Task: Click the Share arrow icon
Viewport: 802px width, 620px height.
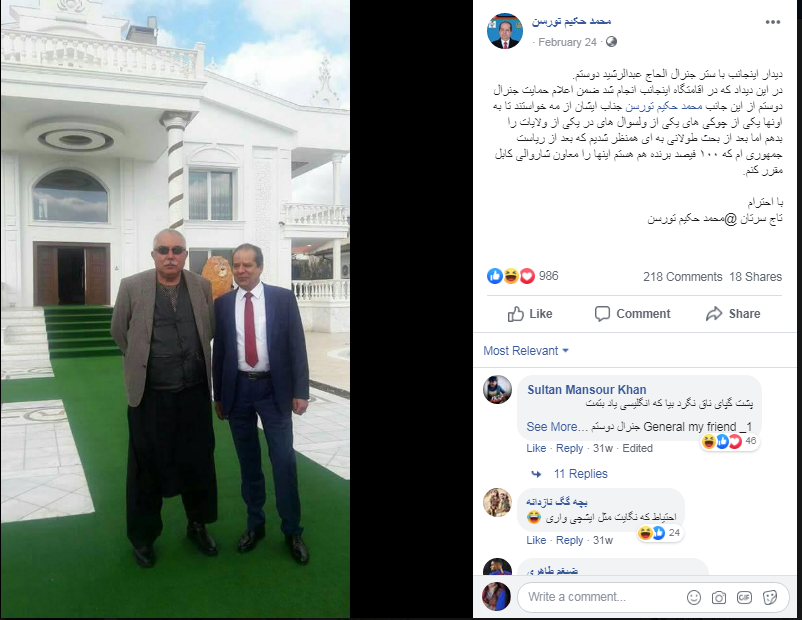Action: 714,314
